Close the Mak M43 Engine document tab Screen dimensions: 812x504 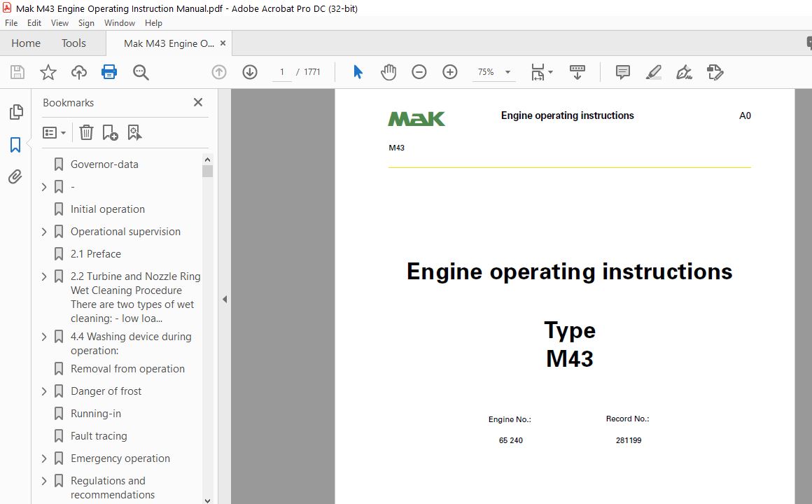coord(223,43)
